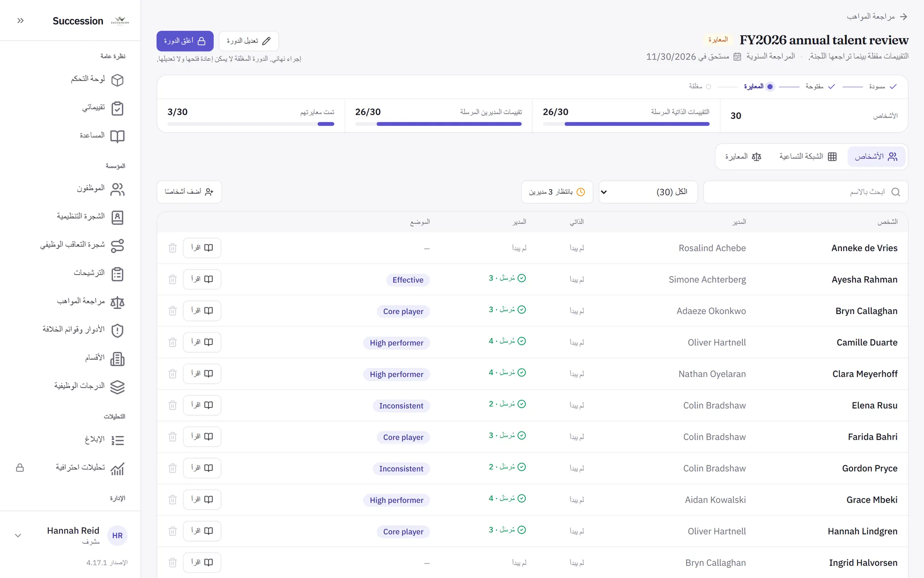
Task: Open roles and succession shield icon
Action: point(117,330)
